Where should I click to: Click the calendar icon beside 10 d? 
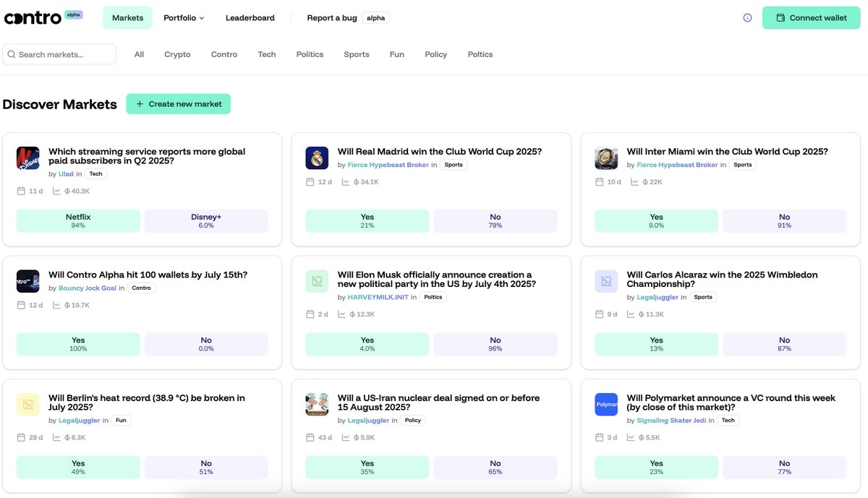click(599, 181)
